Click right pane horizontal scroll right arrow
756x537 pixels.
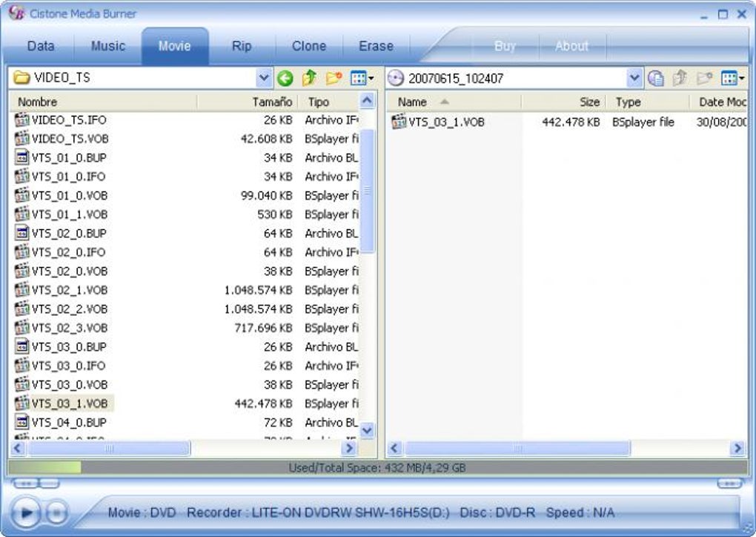737,448
